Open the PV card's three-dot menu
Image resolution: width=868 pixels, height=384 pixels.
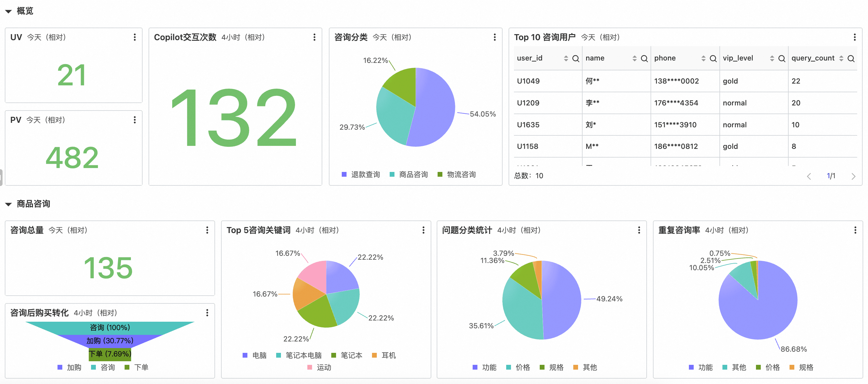[x=134, y=120]
